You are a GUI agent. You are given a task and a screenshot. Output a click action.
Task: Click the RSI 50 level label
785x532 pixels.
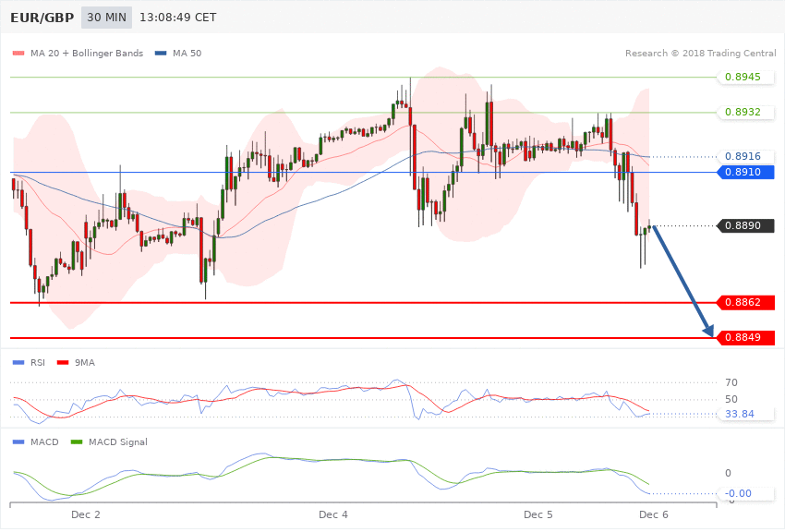(x=731, y=399)
